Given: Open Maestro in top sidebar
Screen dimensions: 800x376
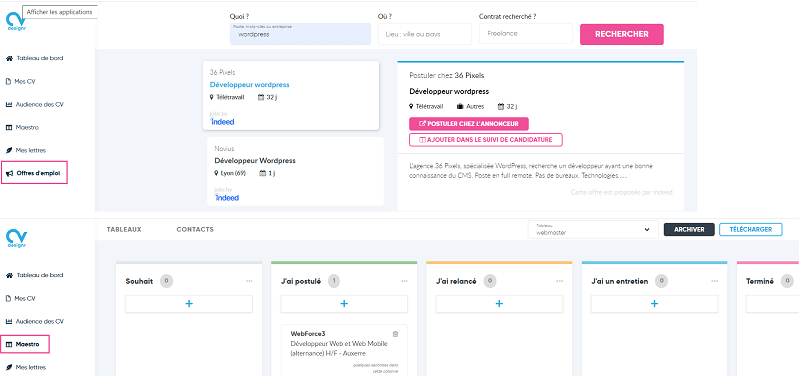Looking at the screenshot, I should [x=22, y=128].
